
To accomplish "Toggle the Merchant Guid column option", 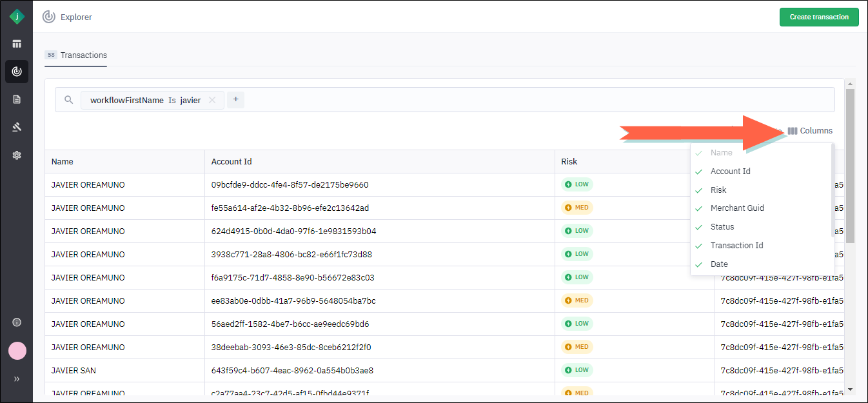I will (x=736, y=208).
